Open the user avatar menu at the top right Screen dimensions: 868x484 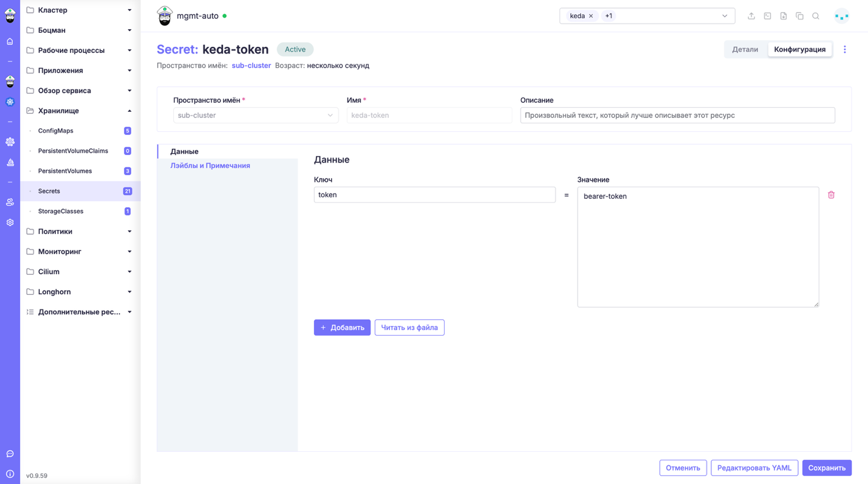point(842,16)
